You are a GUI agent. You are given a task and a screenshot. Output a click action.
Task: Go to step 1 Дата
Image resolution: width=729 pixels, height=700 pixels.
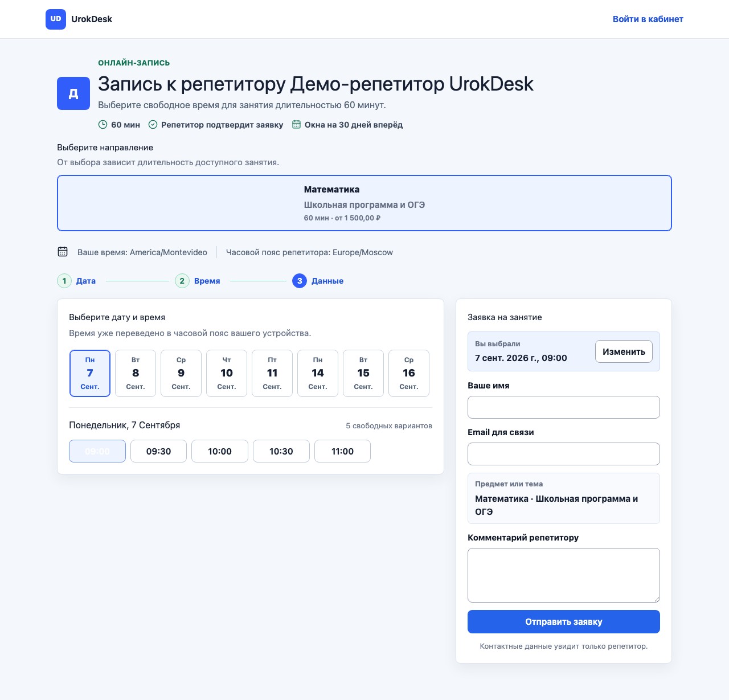point(76,281)
